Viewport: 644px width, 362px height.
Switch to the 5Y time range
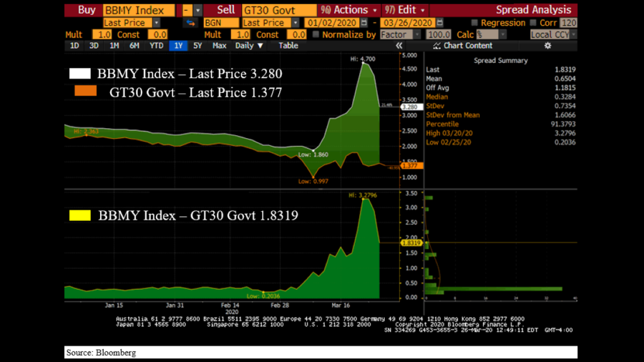click(x=197, y=46)
